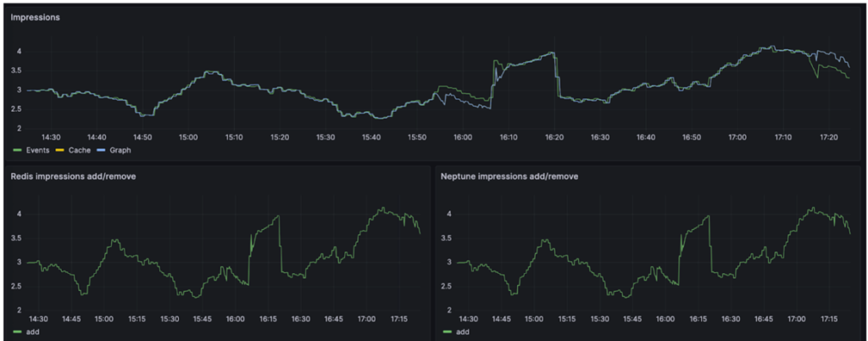868x341 pixels.
Task: Select the add legend label in Neptune panel
Action: 463,332
